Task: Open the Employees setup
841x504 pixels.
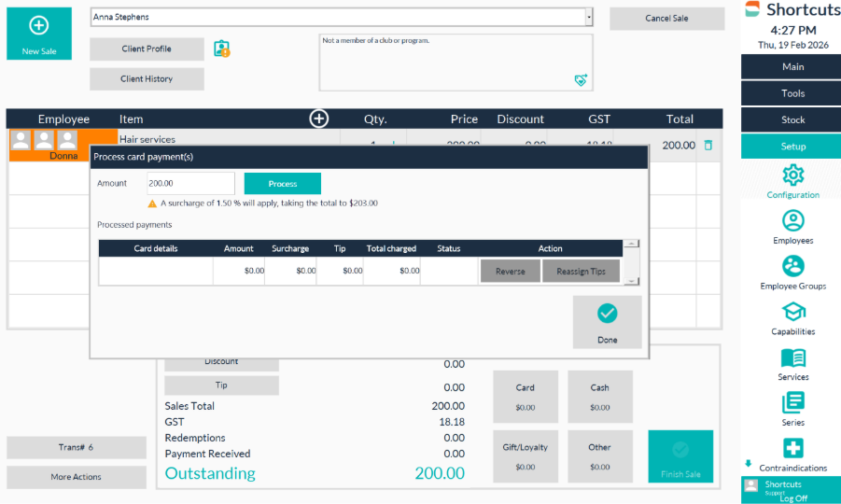Action: 792,228
